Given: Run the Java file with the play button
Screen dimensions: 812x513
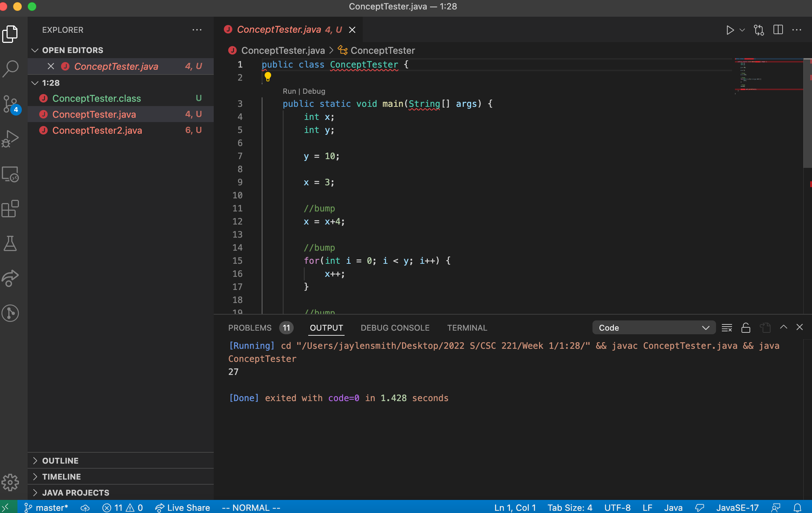Looking at the screenshot, I should click(x=730, y=30).
